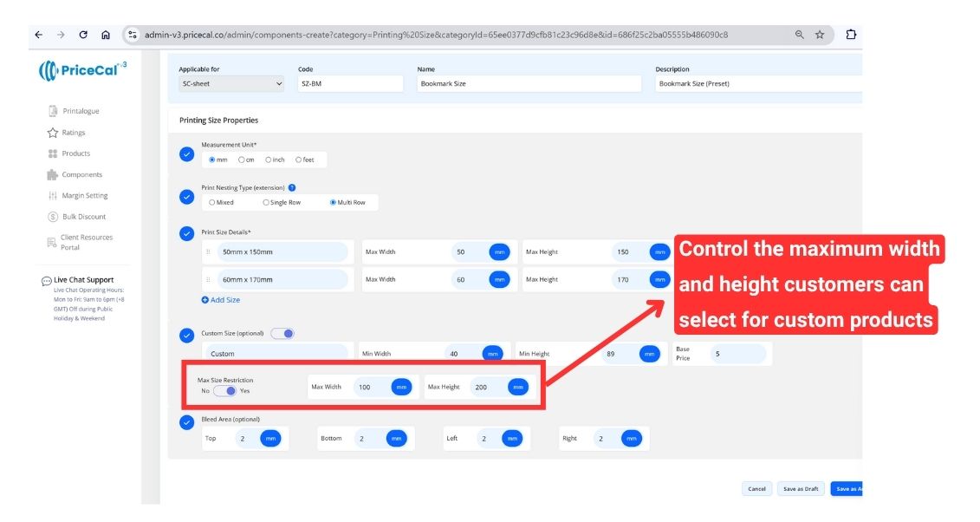Click the Cancel button
Viewport: 980px width, 522px height.
(756, 489)
